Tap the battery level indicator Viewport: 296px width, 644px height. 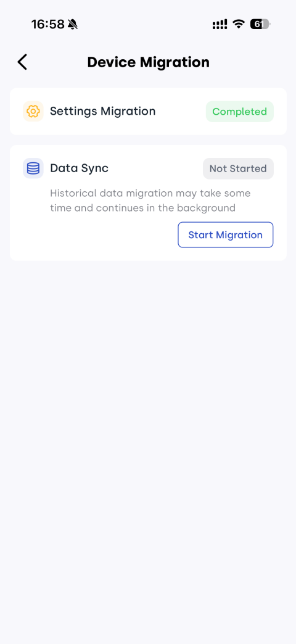(x=260, y=24)
